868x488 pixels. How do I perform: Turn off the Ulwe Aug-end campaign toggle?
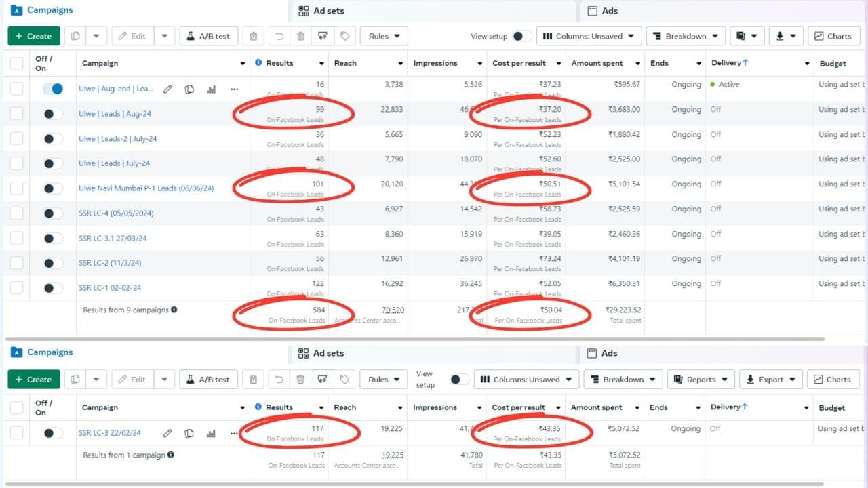pyautogui.click(x=52, y=89)
